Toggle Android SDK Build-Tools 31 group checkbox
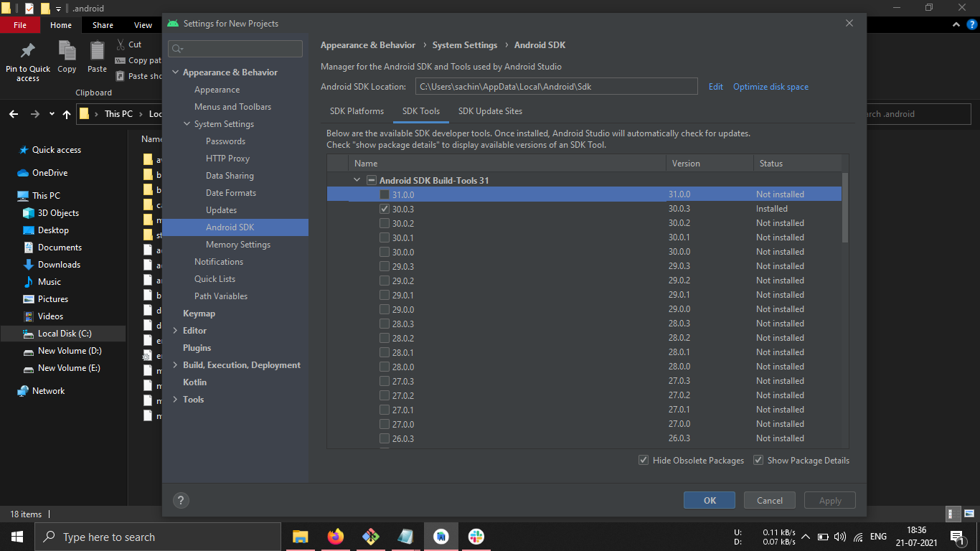Viewport: 980px width, 551px height. tap(372, 180)
